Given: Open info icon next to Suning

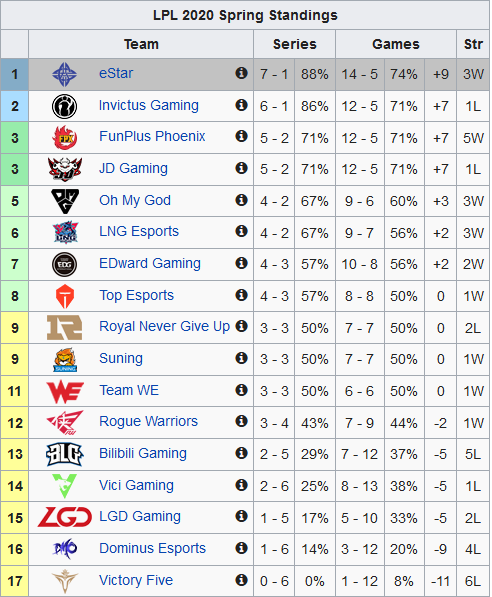Looking at the screenshot, I should (241, 358).
